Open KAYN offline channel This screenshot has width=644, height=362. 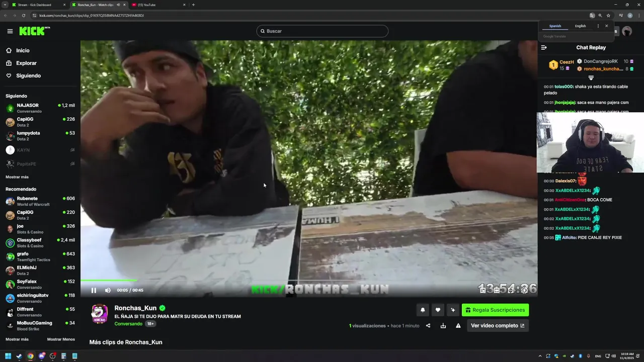coord(40,150)
